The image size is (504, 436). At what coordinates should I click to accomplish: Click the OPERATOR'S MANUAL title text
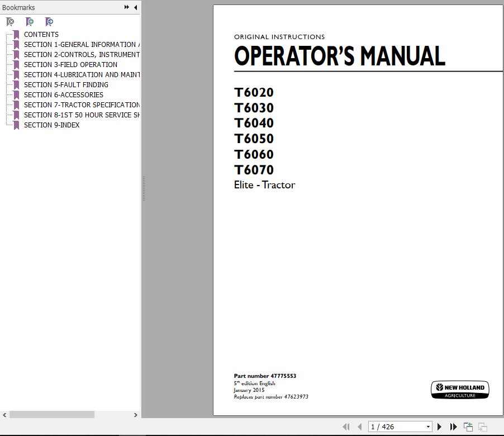339,56
